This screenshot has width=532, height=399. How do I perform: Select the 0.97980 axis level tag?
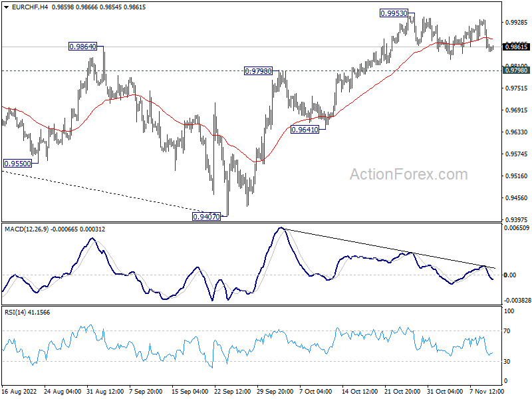coord(517,70)
